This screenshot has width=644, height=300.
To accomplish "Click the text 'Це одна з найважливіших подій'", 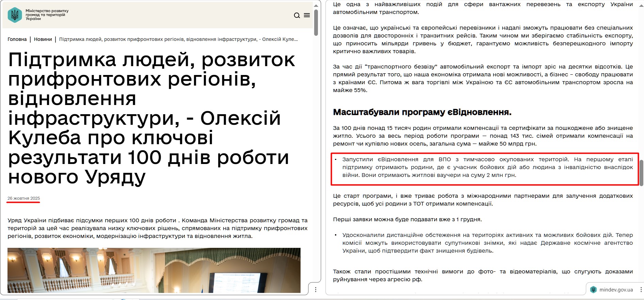I will coord(483,8).
